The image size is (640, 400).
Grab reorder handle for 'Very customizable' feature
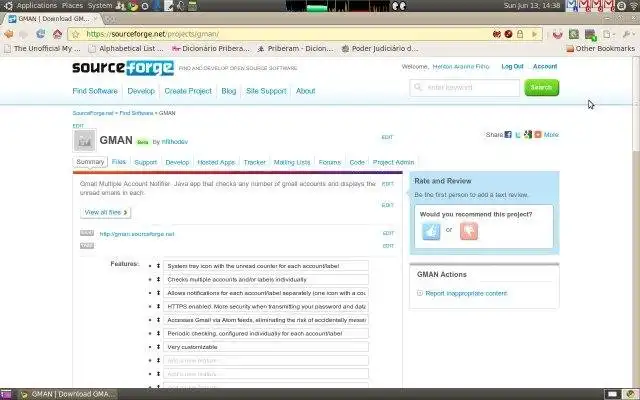(158, 347)
